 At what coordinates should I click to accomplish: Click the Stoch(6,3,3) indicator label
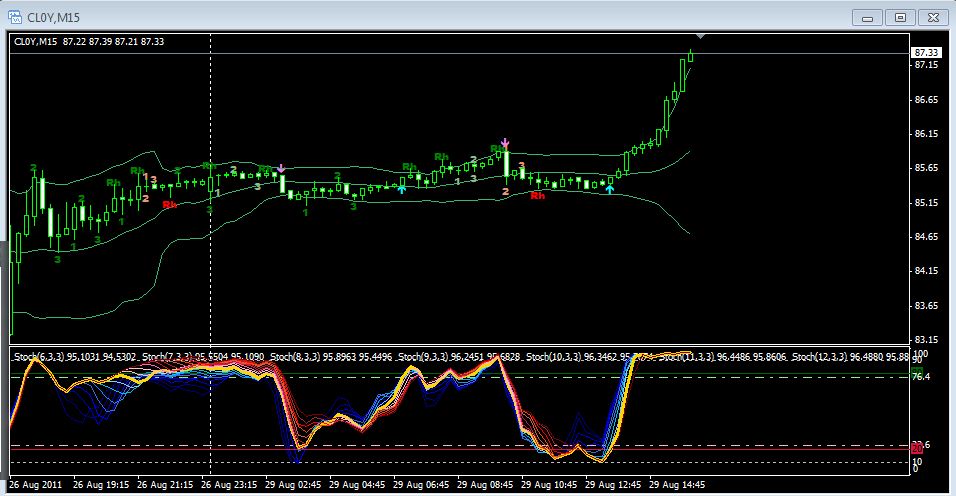click(x=74, y=356)
